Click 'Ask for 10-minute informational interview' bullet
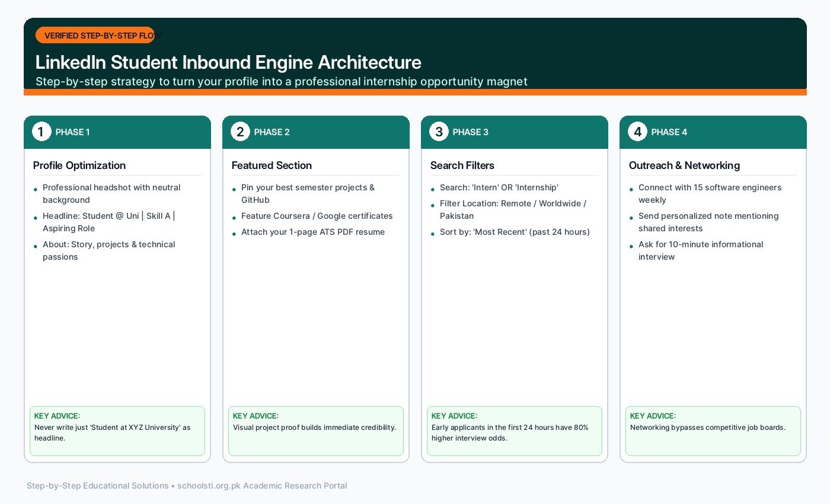Viewport: 830px width, 504px height. click(x=701, y=251)
